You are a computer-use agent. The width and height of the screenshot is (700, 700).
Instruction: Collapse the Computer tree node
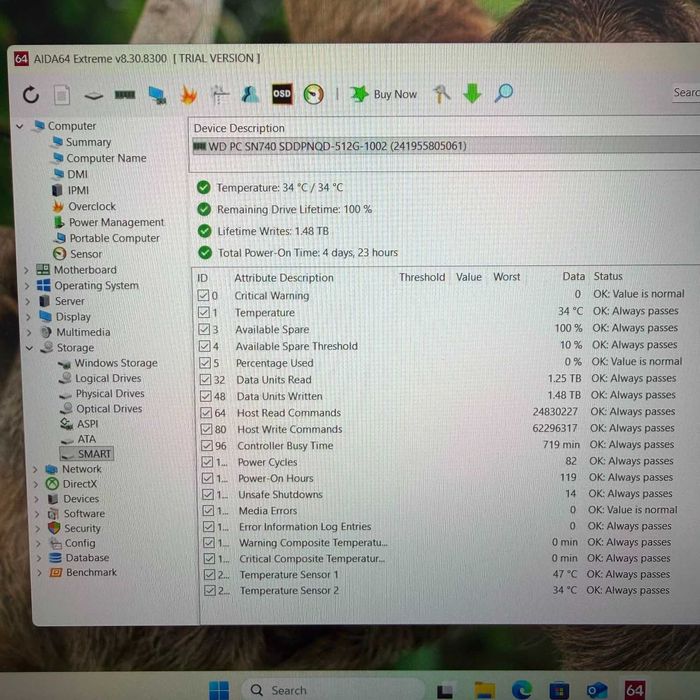point(20,126)
